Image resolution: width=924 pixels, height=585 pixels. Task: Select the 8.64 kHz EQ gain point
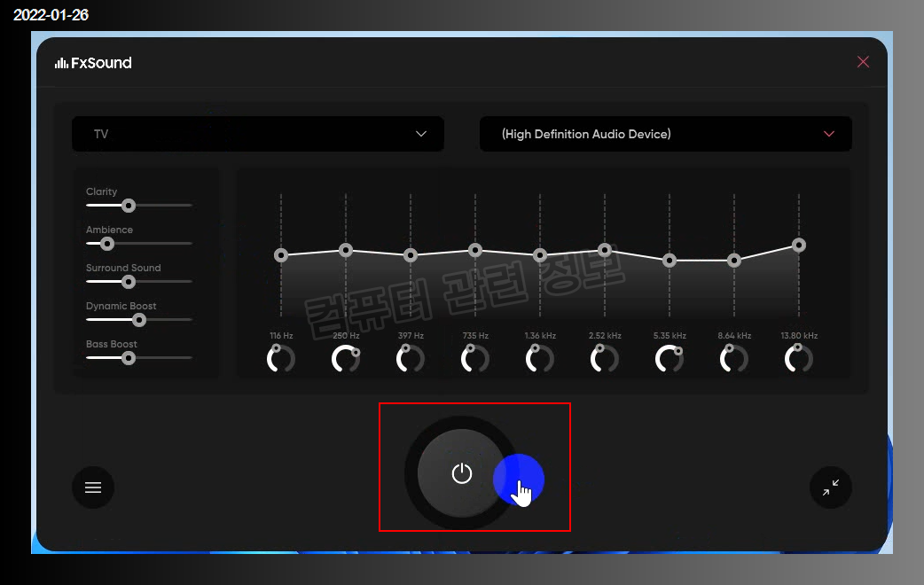tap(734, 260)
